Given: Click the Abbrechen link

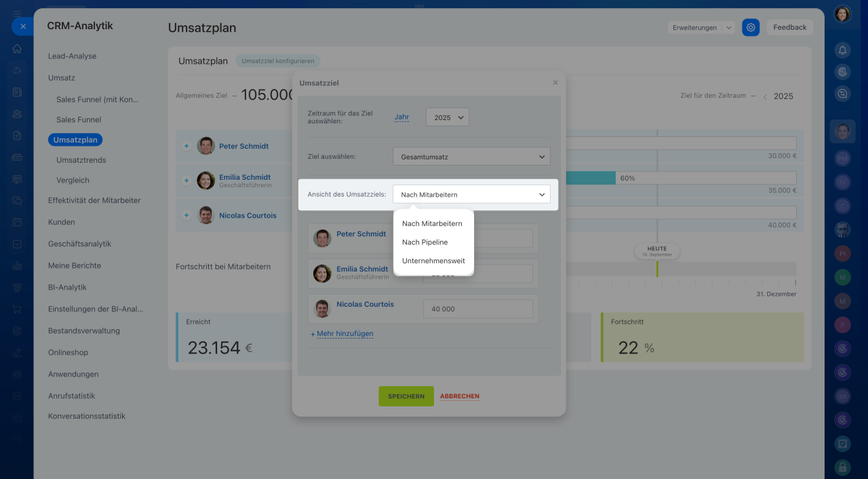Looking at the screenshot, I should [x=460, y=396].
